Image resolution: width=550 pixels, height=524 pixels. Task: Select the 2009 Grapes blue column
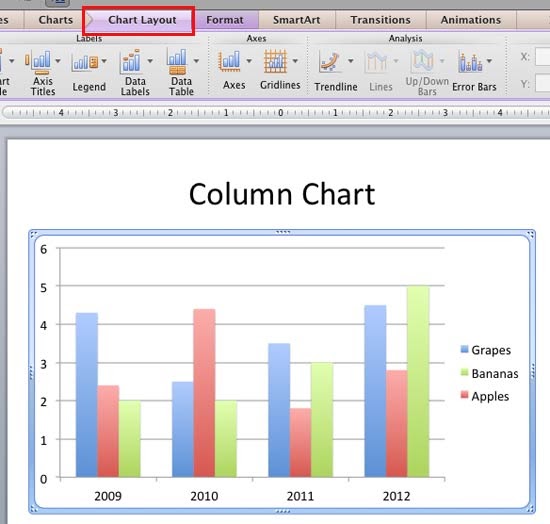coord(87,395)
